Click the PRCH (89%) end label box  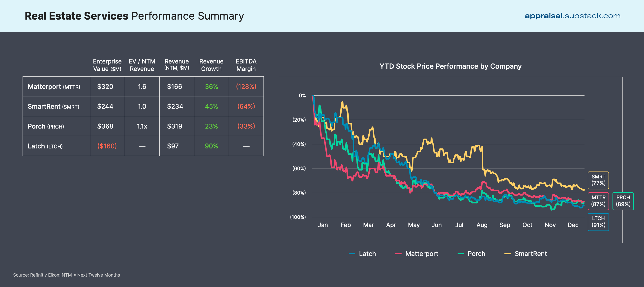tap(623, 201)
